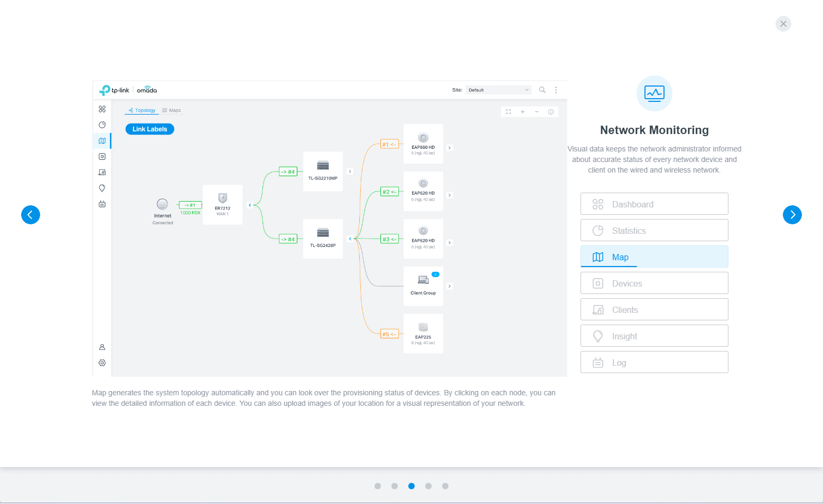The image size is (823, 504).
Task: Select the Log feature item
Action: (x=654, y=363)
